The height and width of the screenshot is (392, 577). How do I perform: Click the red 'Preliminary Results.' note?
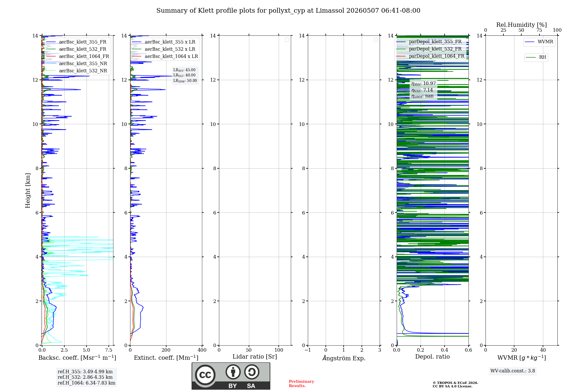[301, 384]
